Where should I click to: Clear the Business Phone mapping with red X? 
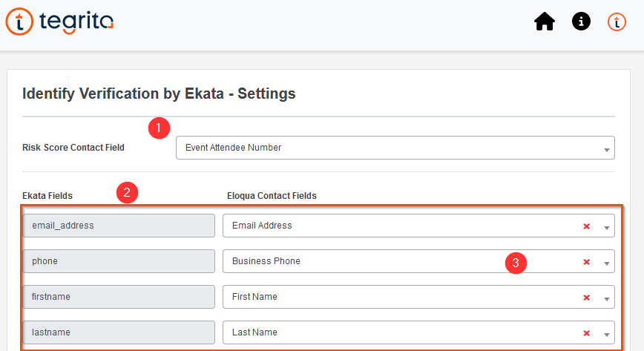(586, 262)
